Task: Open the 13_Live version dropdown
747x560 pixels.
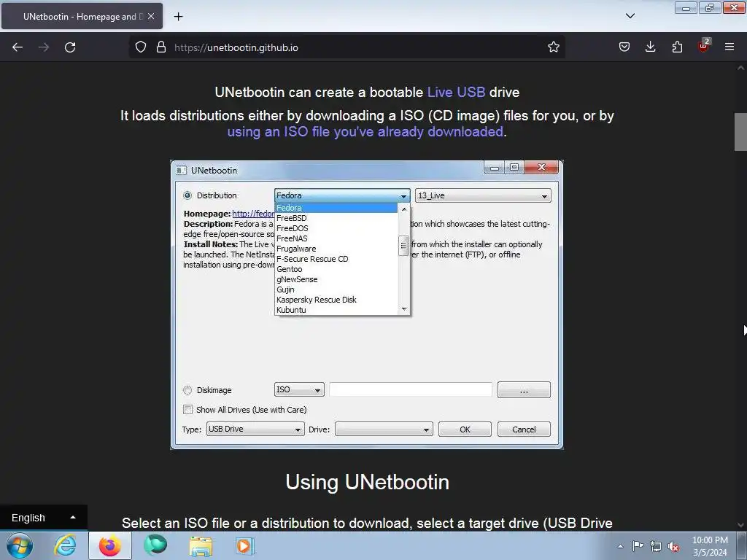Action: (x=483, y=195)
